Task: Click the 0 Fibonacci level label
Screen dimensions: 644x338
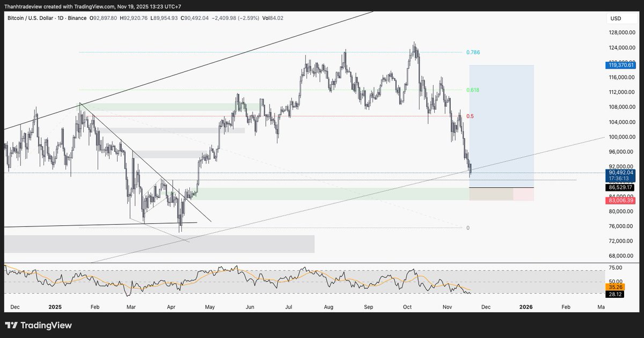Action: tap(468, 228)
